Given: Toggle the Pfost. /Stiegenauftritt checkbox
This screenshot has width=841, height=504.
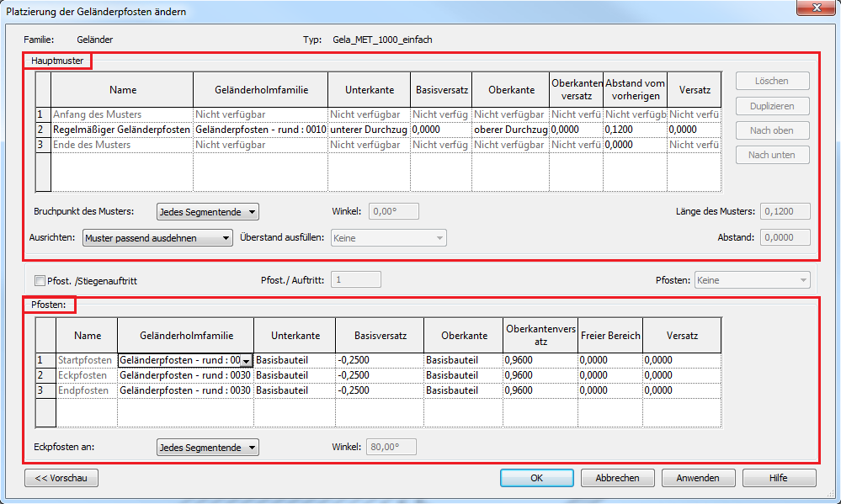Looking at the screenshot, I should (x=40, y=280).
